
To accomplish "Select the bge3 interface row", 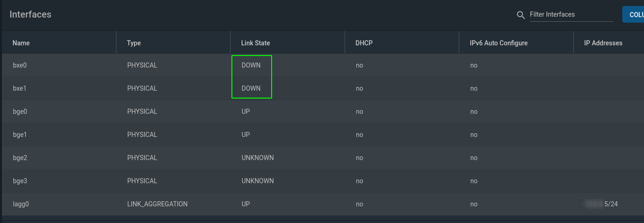I will point(323,181).
